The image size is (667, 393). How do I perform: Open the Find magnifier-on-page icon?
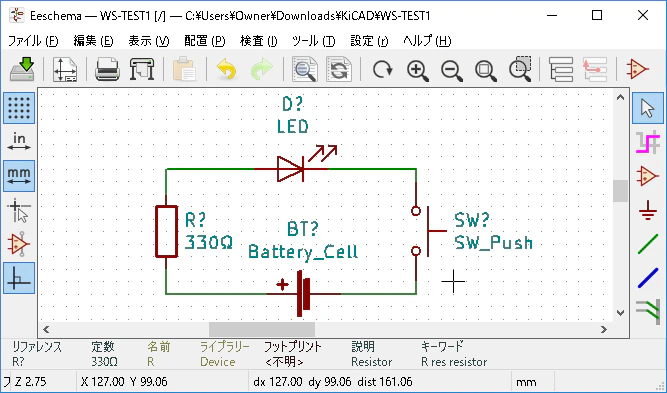[x=305, y=69]
